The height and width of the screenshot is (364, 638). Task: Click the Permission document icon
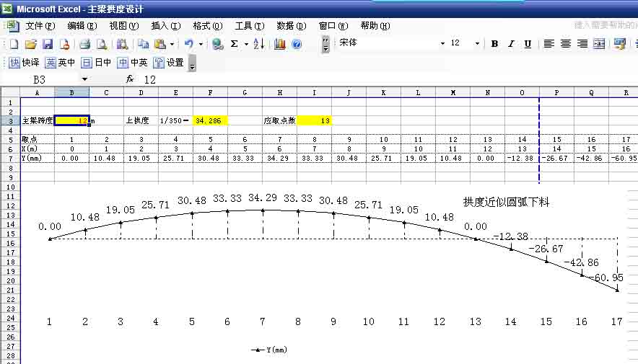[64, 44]
